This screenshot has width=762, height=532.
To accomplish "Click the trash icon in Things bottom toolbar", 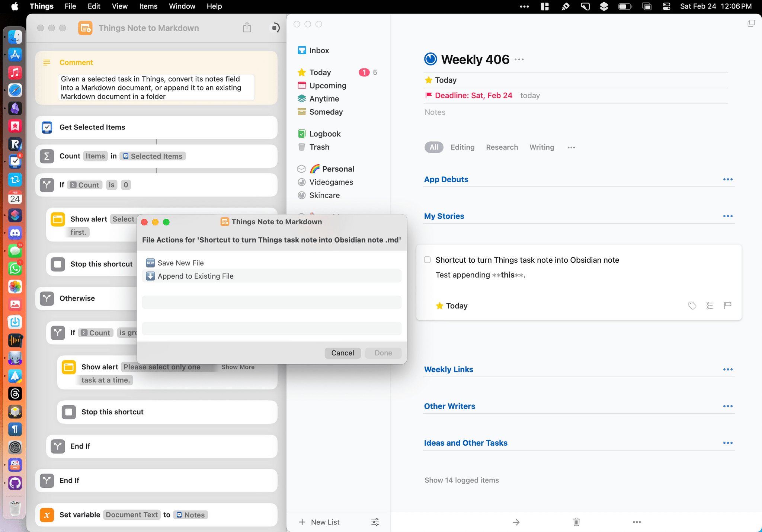I will click(x=576, y=522).
